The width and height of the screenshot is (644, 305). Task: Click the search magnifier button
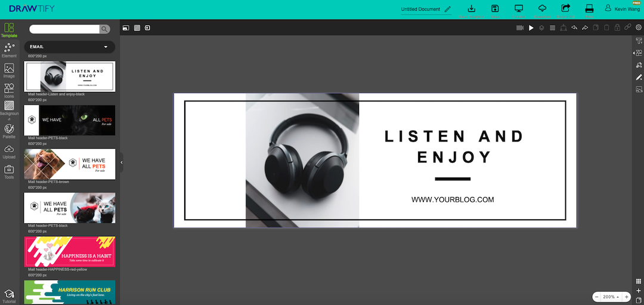(105, 29)
